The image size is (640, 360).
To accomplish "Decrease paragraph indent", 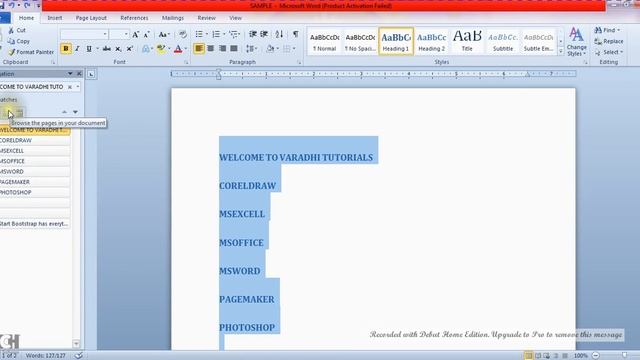I will 253,34.
